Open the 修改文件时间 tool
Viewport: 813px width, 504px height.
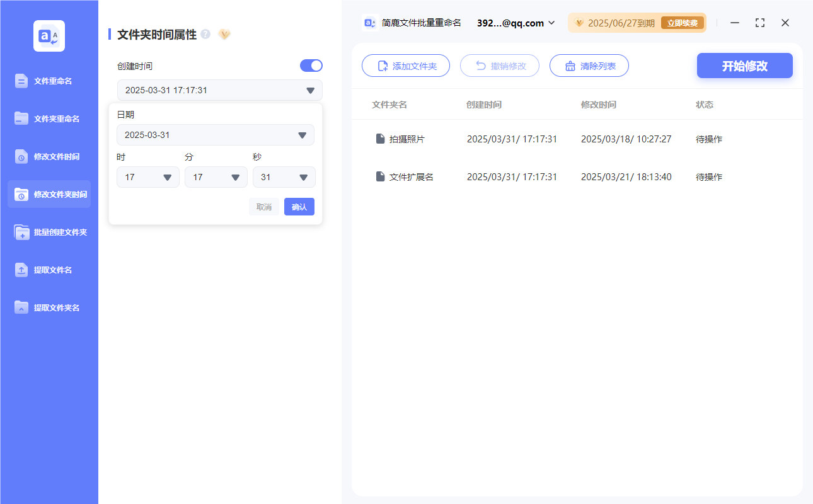point(49,156)
